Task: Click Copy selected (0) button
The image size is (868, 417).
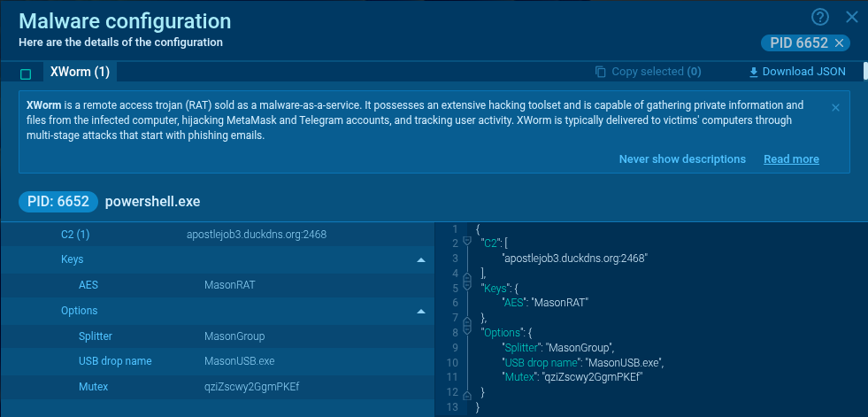Action: pos(649,72)
